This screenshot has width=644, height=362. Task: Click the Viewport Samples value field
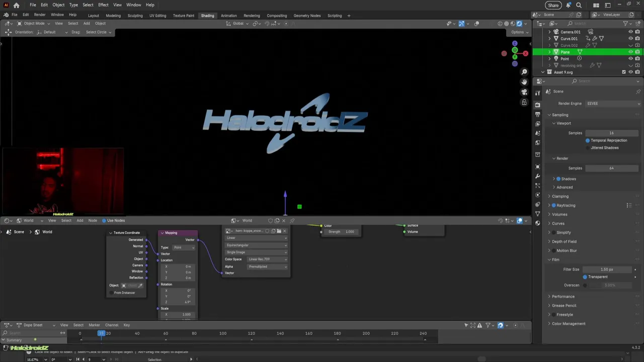(611, 133)
